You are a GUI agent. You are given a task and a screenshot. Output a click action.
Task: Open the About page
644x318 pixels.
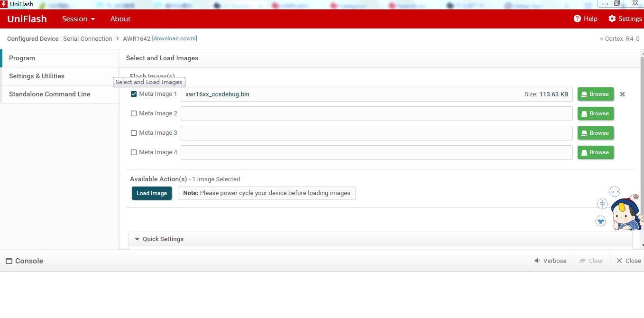(120, 19)
